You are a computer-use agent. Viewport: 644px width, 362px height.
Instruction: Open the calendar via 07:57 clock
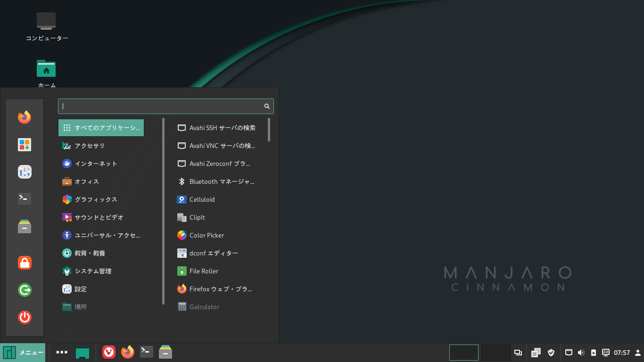(622, 353)
